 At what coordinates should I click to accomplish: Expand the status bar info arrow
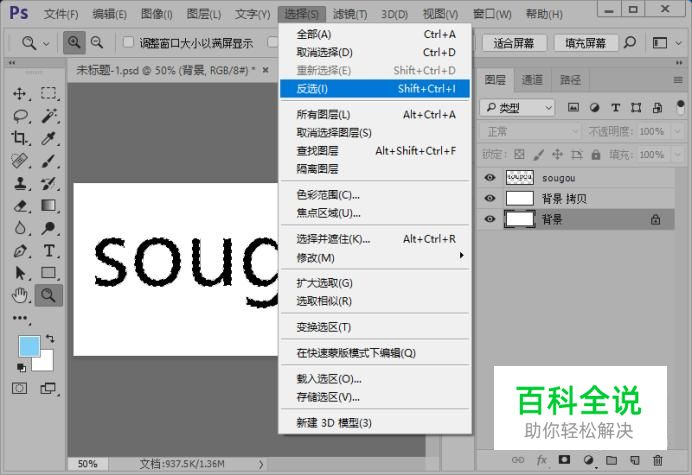pyautogui.click(x=261, y=464)
